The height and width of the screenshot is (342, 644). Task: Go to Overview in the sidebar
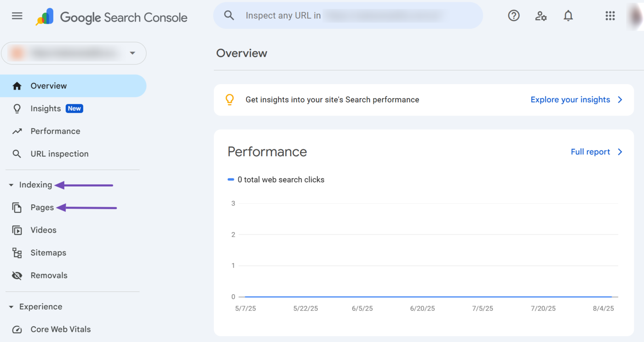coord(72,86)
